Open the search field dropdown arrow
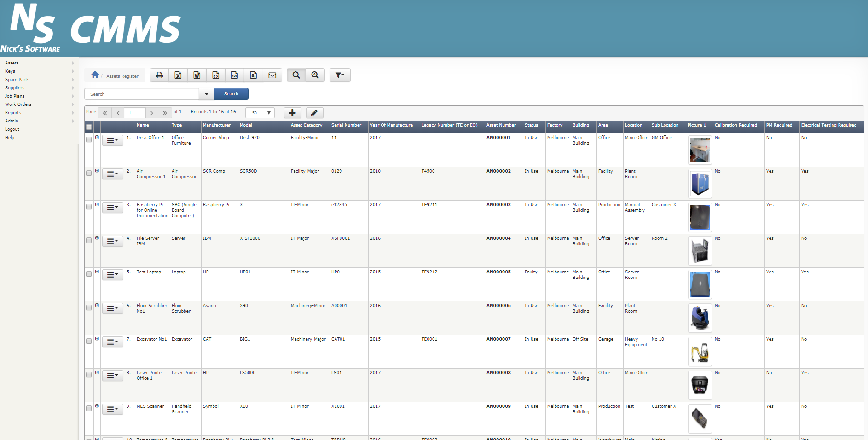The height and width of the screenshot is (440, 868). tap(206, 94)
